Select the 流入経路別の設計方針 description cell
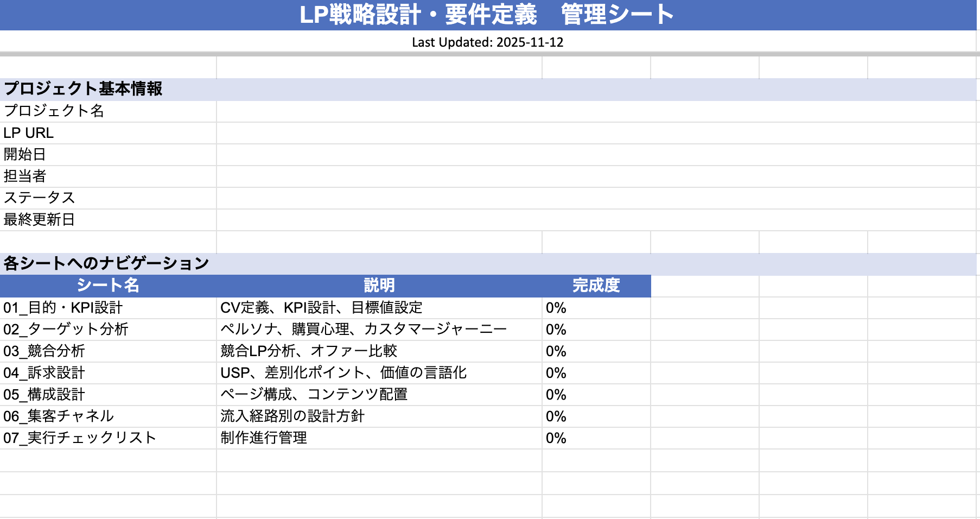The height and width of the screenshot is (519, 980). click(292, 416)
